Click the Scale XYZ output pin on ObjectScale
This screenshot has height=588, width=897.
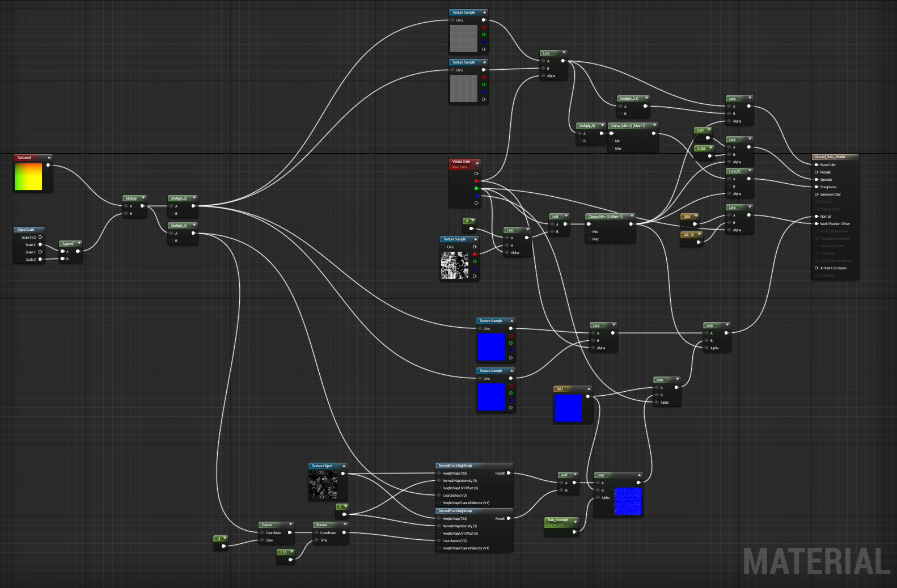point(40,238)
